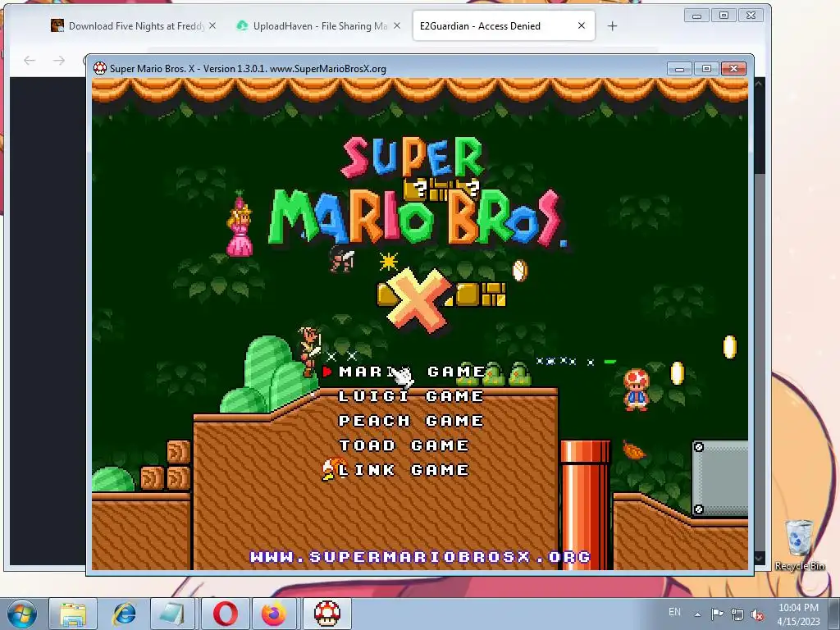Click the muted volume tray icon

[x=757, y=614]
